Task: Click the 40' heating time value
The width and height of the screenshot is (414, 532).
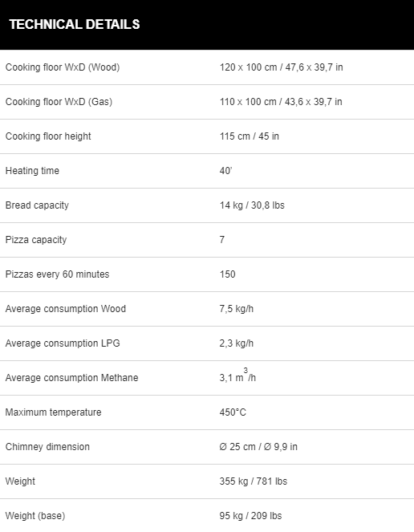Action: click(x=225, y=171)
